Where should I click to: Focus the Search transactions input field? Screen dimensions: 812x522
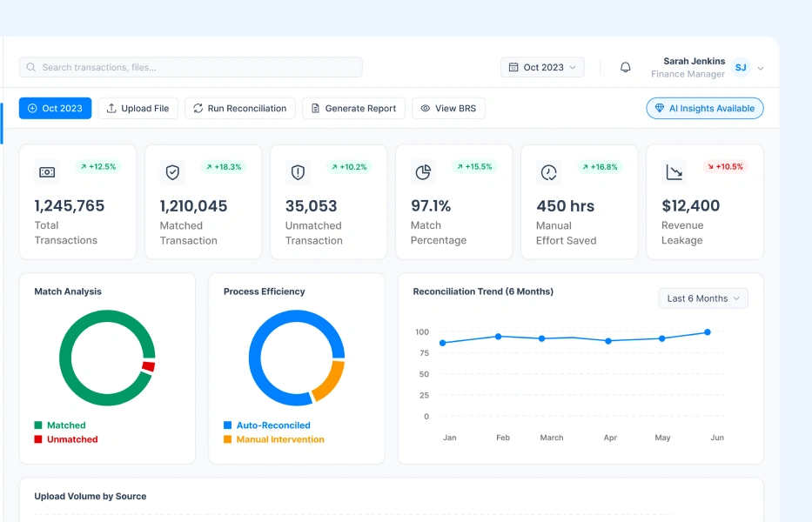click(x=191, y=68)
